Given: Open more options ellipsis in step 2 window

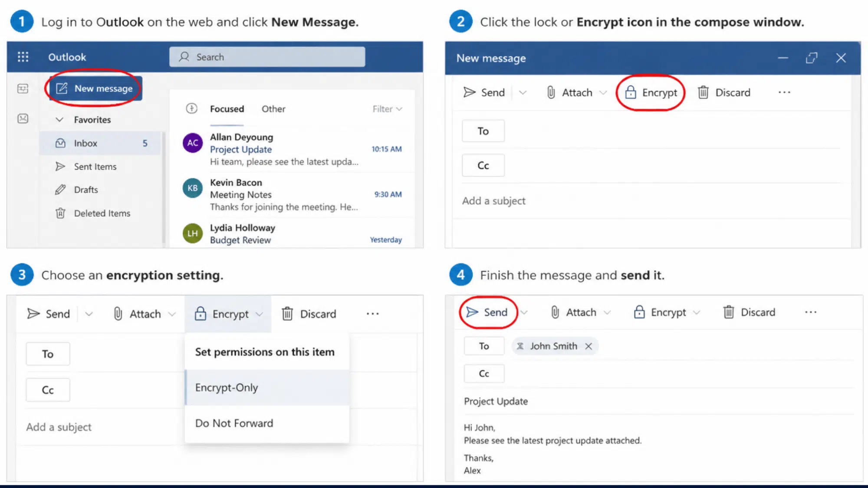Looking at the screenshot, I should [x=784, y=92].
